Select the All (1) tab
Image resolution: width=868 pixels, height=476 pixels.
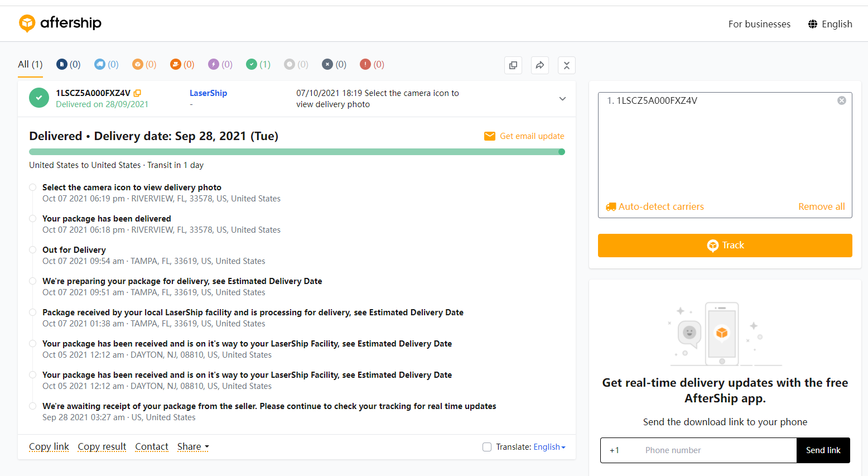tap(30, 65)
